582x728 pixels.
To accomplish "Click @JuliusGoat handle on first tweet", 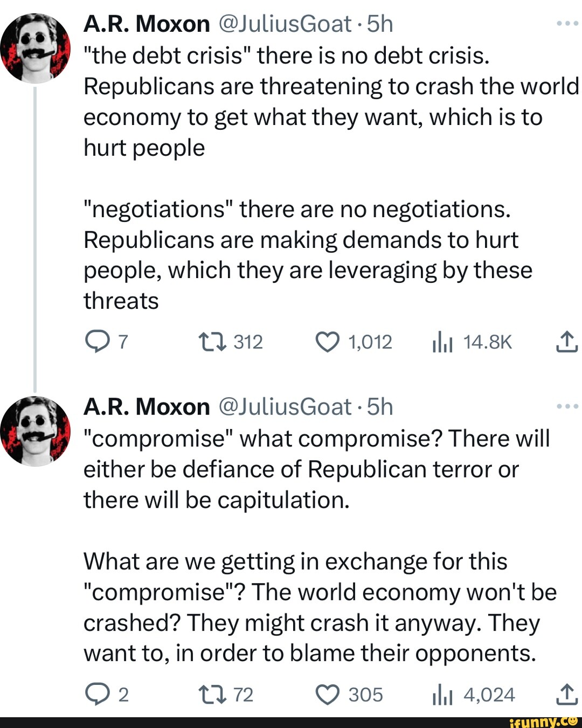I will (x=285, y=24).
